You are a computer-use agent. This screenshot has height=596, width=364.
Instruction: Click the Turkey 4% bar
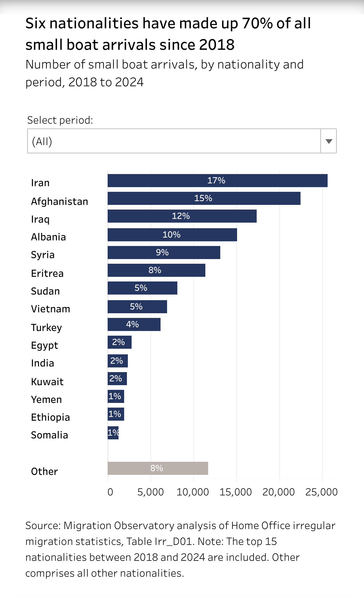click(x=134, y=324)
